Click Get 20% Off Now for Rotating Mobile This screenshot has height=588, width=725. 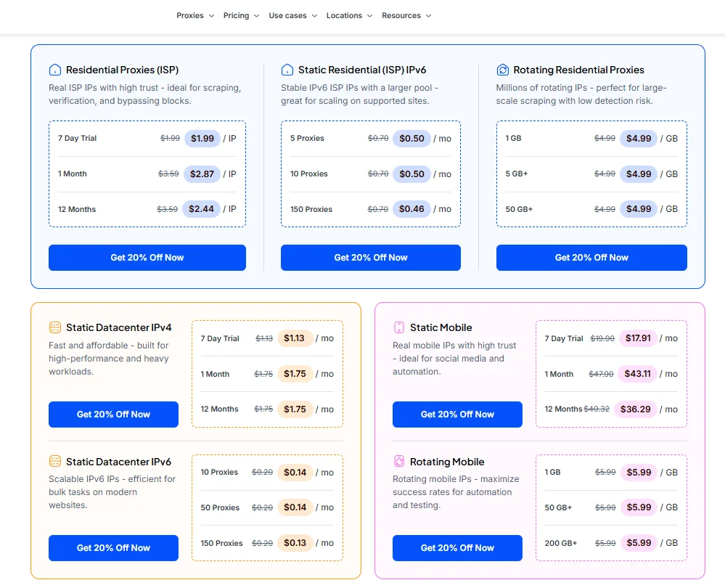point(457,548)
